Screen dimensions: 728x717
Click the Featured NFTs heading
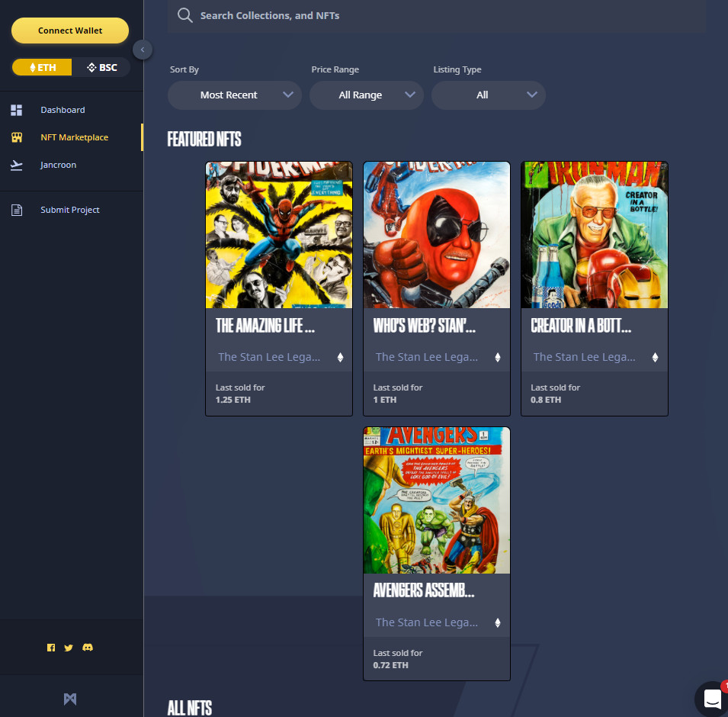(x=204, y=139)
